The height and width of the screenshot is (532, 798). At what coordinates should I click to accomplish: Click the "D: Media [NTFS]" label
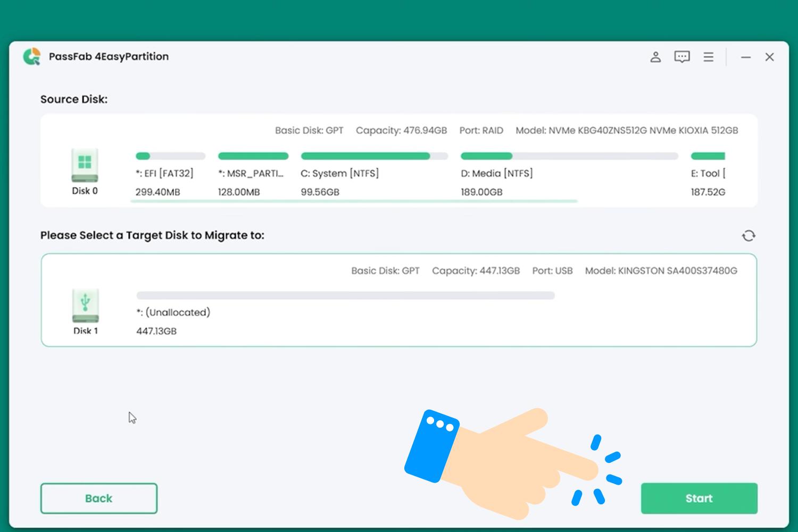point(497,173)
